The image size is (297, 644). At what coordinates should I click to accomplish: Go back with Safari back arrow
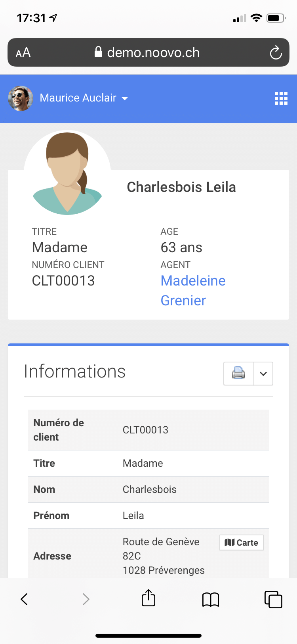point(24,599)
